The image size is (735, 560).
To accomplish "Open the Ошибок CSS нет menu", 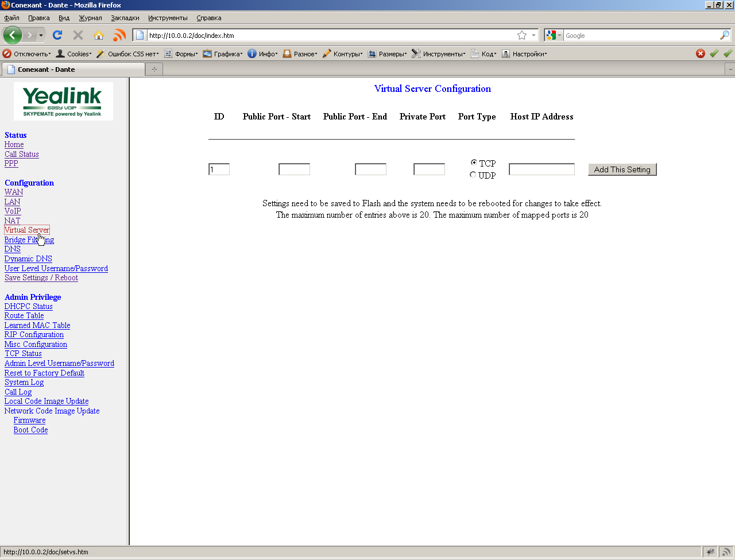I will (128, 54).
